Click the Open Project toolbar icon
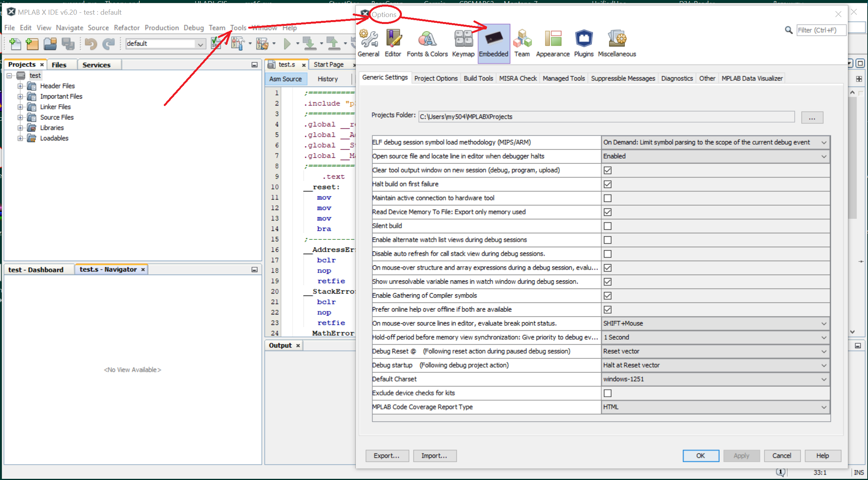868x480 pixels. click(x=50, y=44)
